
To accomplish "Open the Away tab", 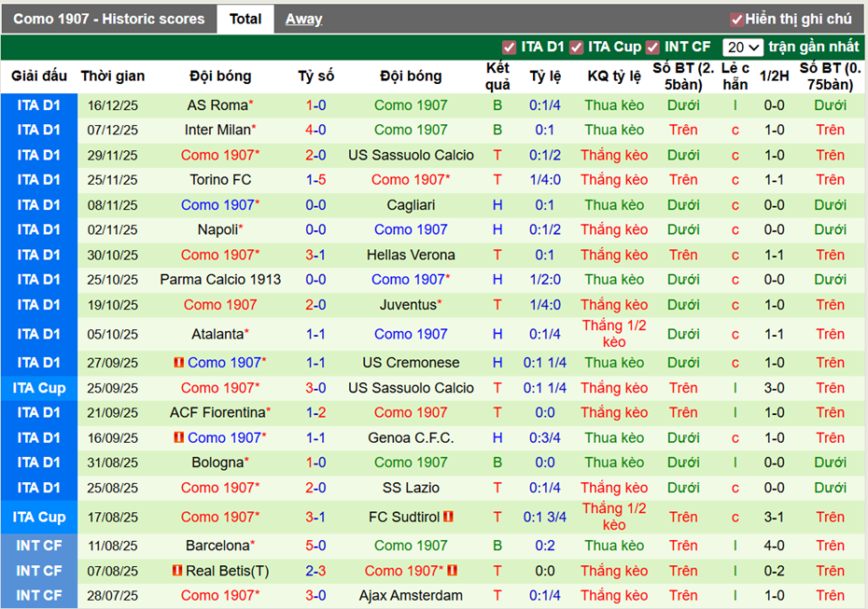I will (x=303, y=20).
